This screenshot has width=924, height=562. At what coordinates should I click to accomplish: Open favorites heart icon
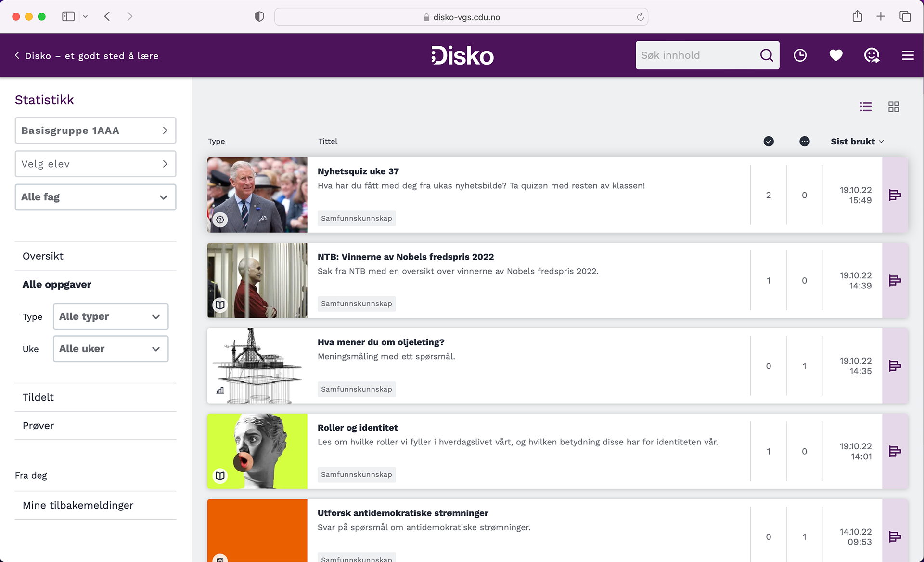(x=836, y=55)
